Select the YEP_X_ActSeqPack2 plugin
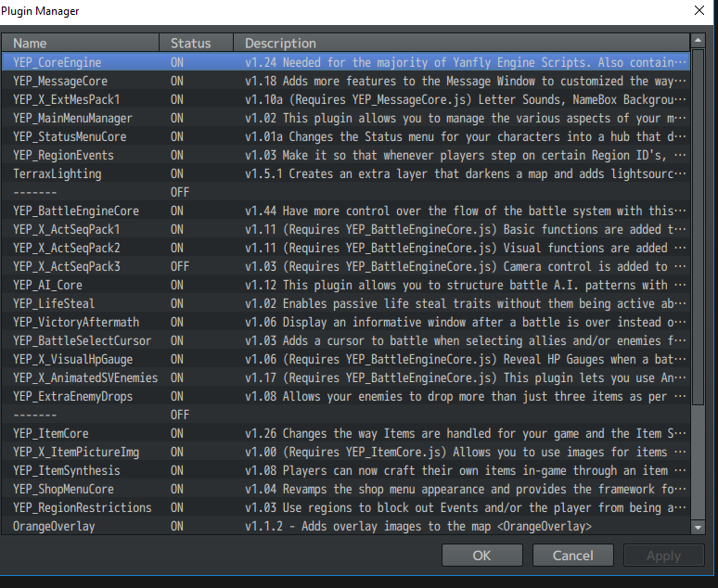718x588 pixels. coord(346,248)
